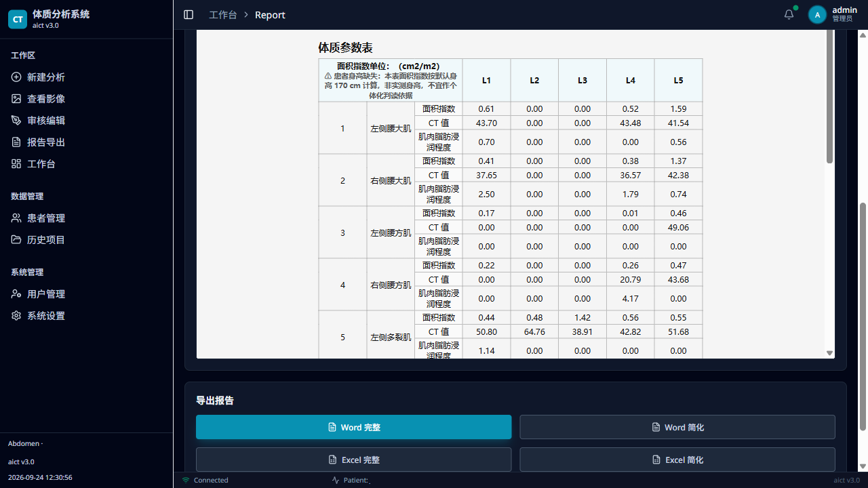Click the Report breadcrumb text
This screenshot has height=488, width=868.
tap(270, 15)
